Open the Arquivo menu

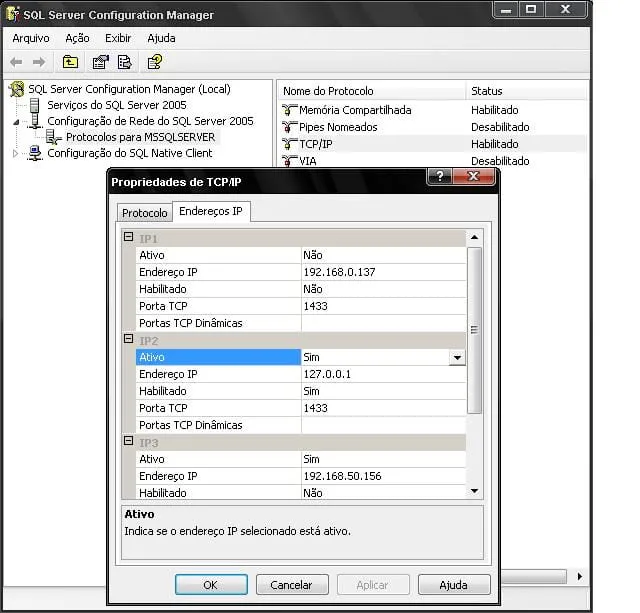point(31,38)
